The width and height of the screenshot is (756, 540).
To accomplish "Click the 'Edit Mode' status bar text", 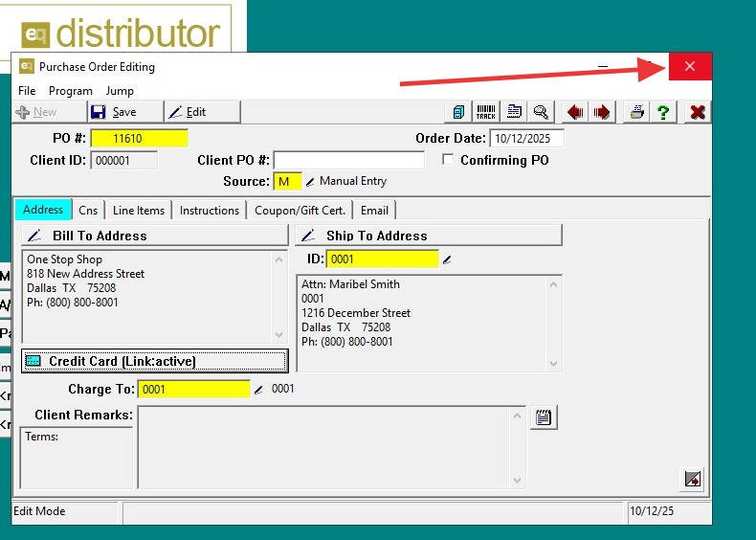I will click(39, 511).
